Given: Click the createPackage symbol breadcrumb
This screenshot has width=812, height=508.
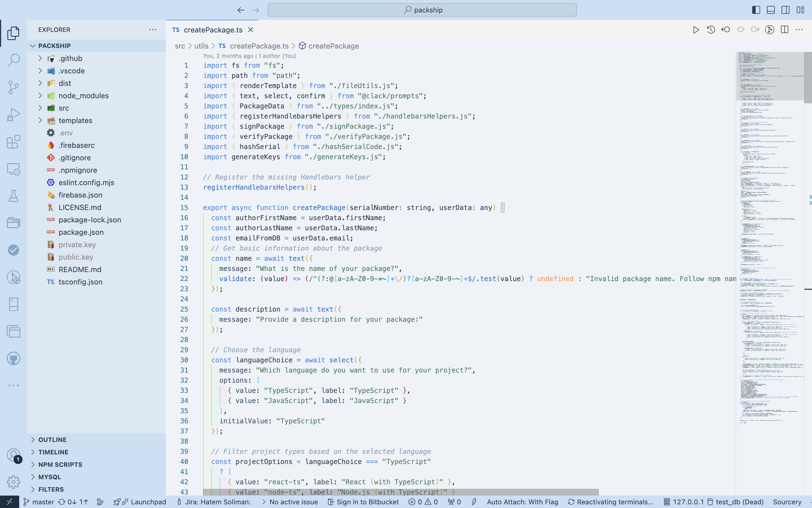Looking at the screenshot, I should [329, 46].
